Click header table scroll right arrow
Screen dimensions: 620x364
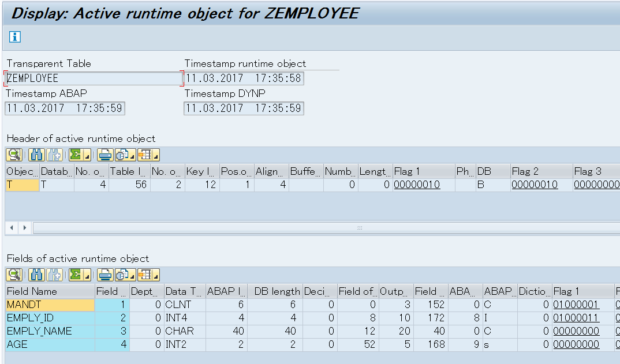tap(25, 228)
